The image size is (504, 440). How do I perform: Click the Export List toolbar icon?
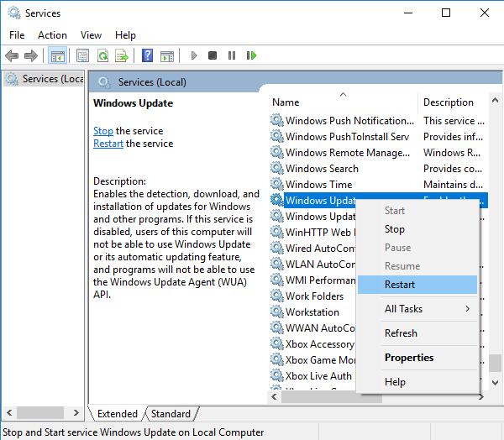click(x=122, y=56)
